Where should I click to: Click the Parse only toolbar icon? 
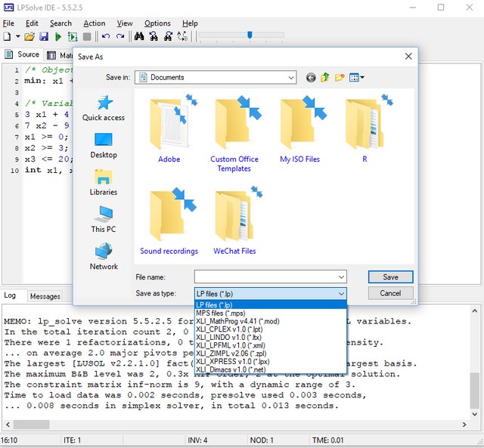pyautogui.click(x=73, y=37)
